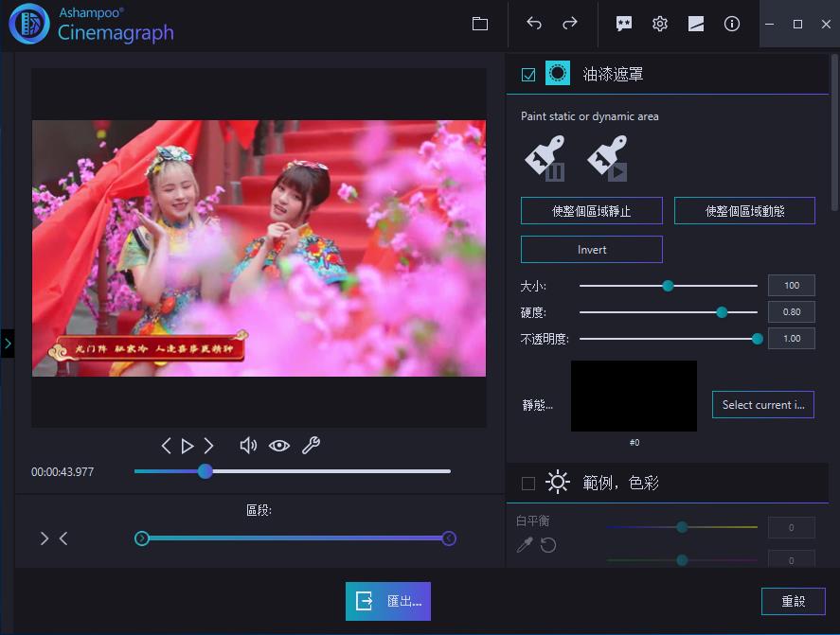Mute audio with the speaker icon

click(248, 446)
